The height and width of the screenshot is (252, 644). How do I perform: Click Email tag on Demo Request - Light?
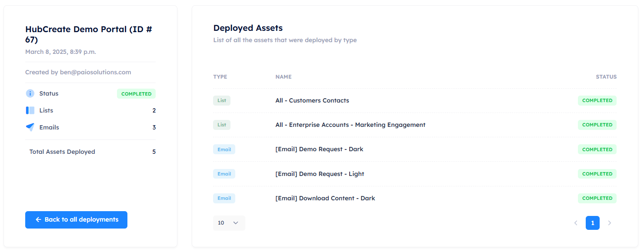224,174
